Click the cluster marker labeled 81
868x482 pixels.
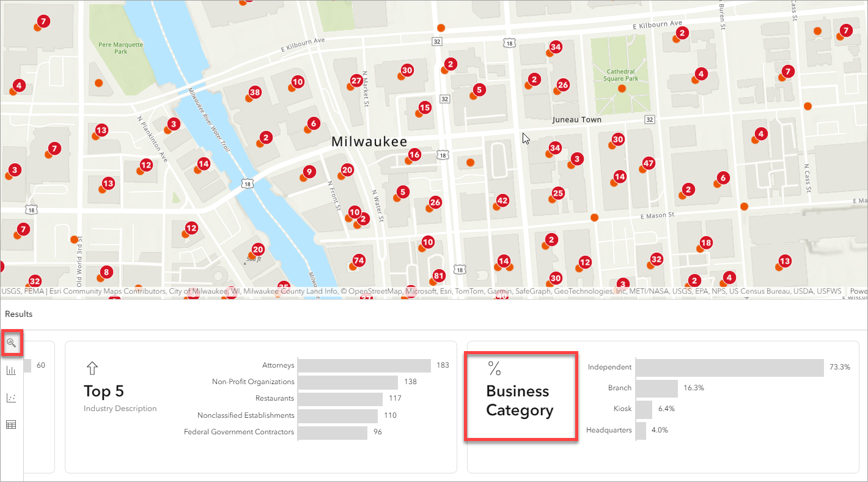[438, 275]
